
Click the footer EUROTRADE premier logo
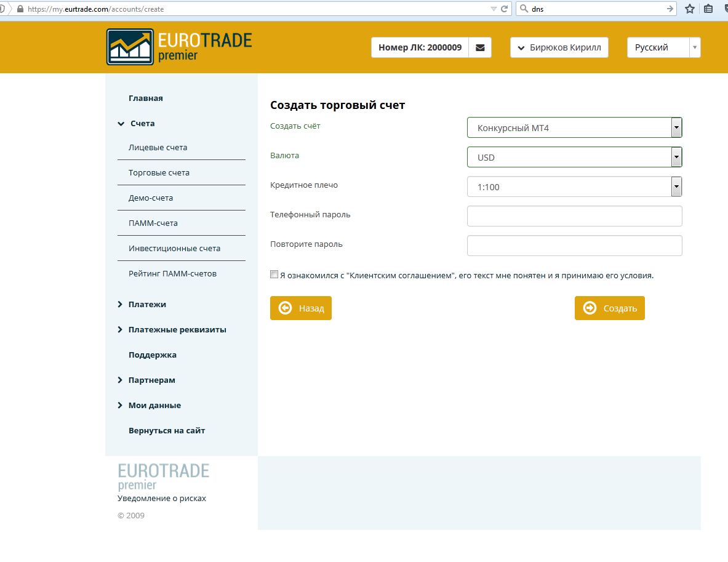(x=164, y=476)
